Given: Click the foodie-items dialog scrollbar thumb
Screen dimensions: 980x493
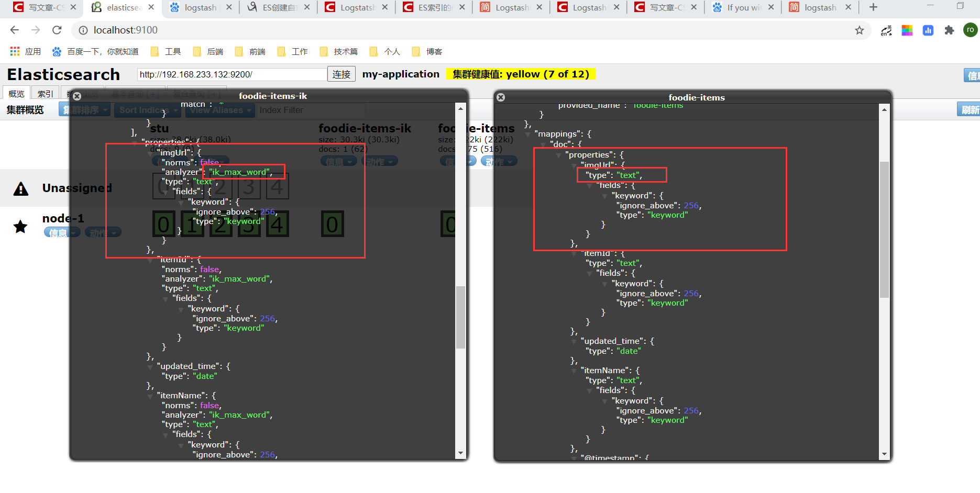Looking at the screenshot, I should click(x=884, y=230).
